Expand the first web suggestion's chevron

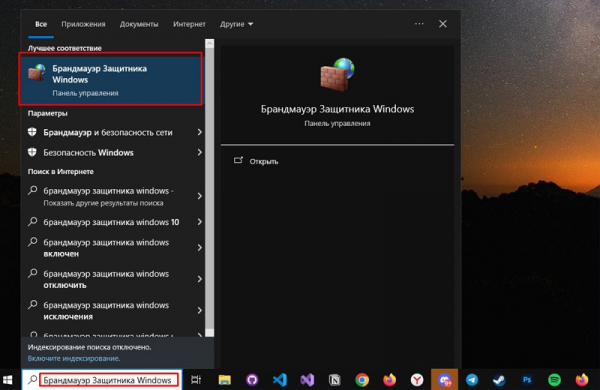[x=199, y=196]
